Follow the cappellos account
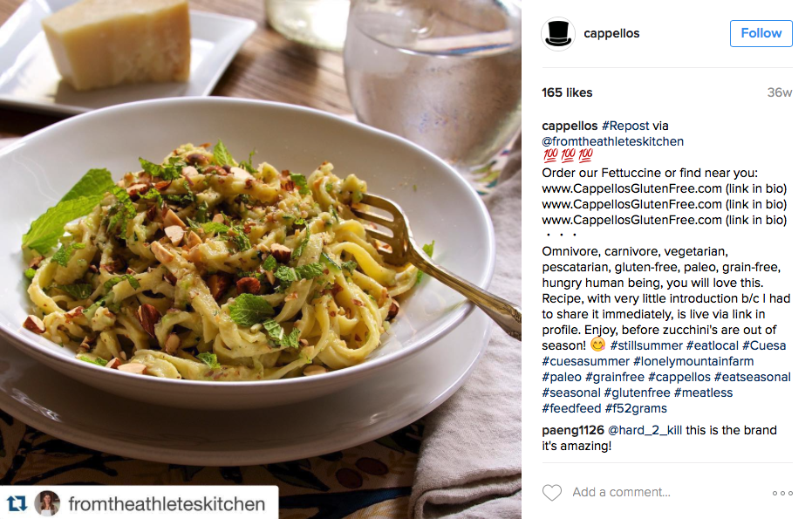The width and height of the screenshot is (812, 519). pos(761,34)
